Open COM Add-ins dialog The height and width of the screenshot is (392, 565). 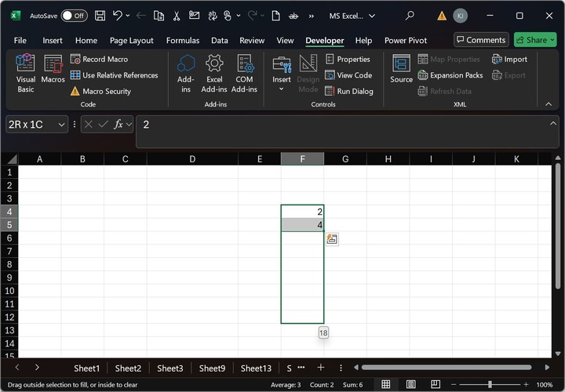pos(244,73)
